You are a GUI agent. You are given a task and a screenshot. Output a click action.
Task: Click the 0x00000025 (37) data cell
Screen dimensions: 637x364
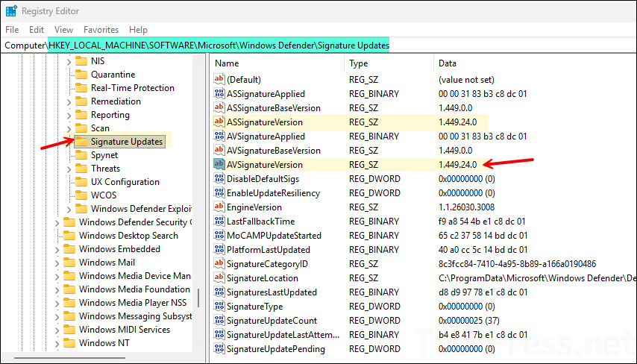[x=469, y=321]
